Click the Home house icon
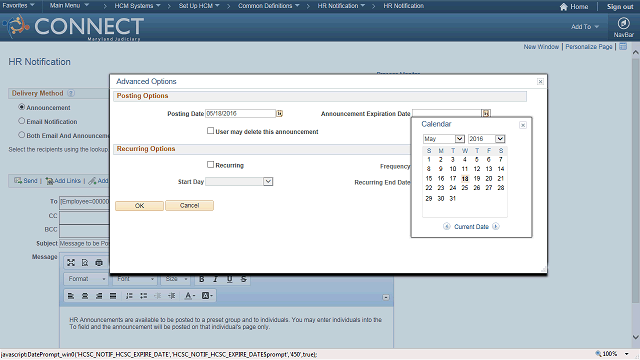The image size is (640, 360). point(564,7)
